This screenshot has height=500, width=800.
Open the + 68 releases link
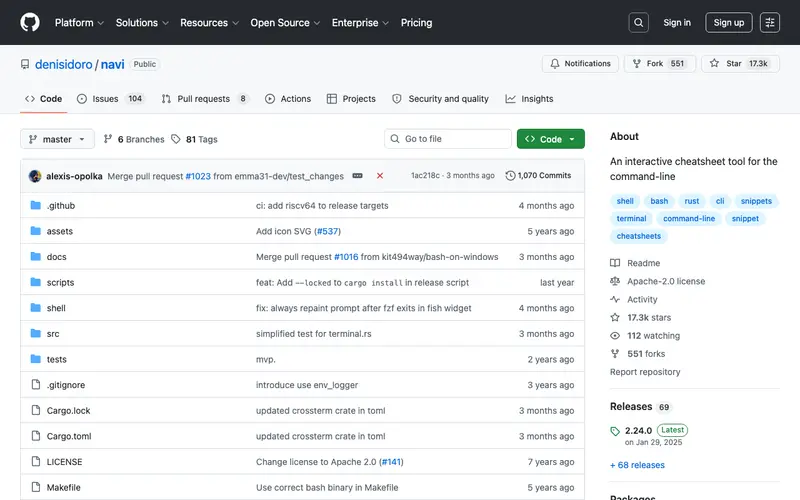pos(637,465)
